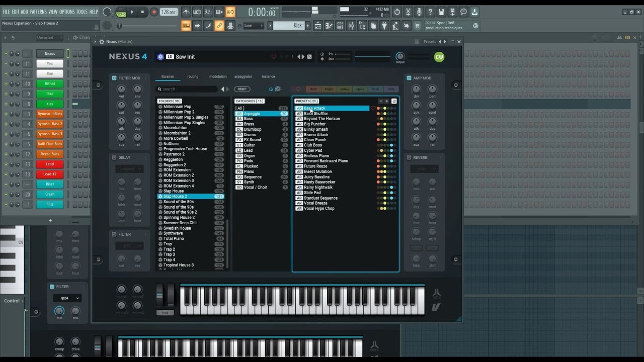Go to next preset arrow in Nexus header

point(303,57)
